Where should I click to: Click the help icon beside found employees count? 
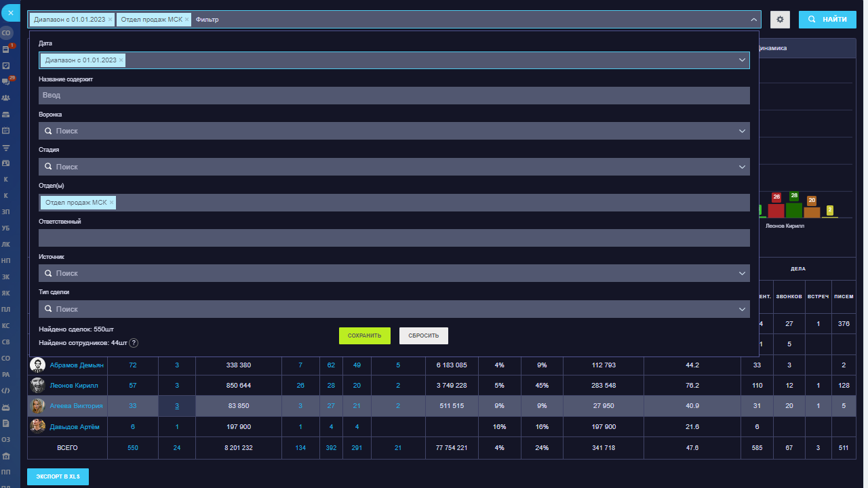pyautogui.click(x=134, y=343)
